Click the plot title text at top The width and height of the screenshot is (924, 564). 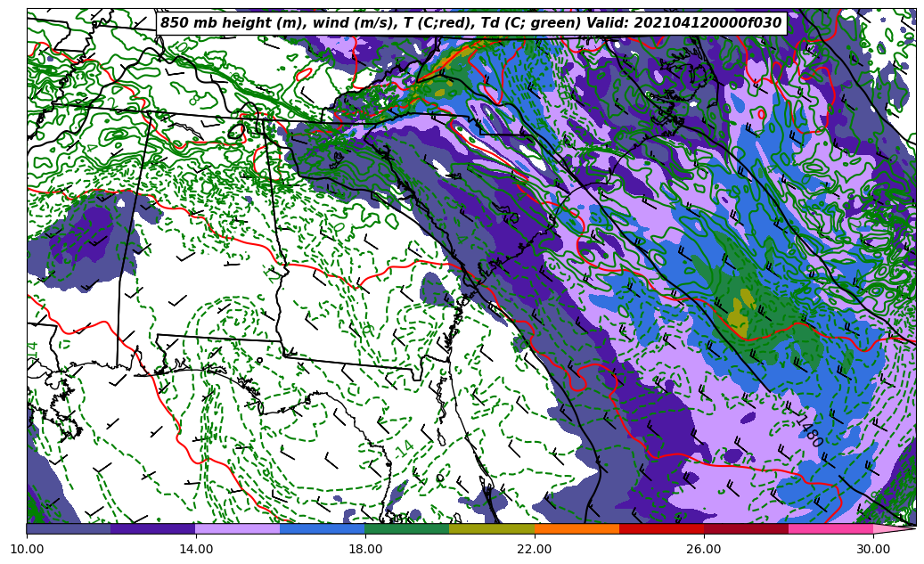tap(470, 23)
